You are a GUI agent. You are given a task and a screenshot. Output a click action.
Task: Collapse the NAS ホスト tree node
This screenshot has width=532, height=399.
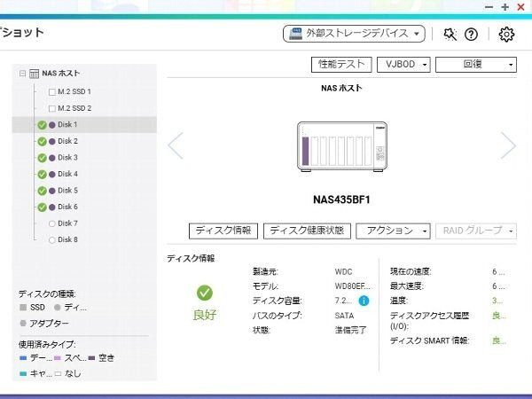pyautogui.click(x=22, y=74)
